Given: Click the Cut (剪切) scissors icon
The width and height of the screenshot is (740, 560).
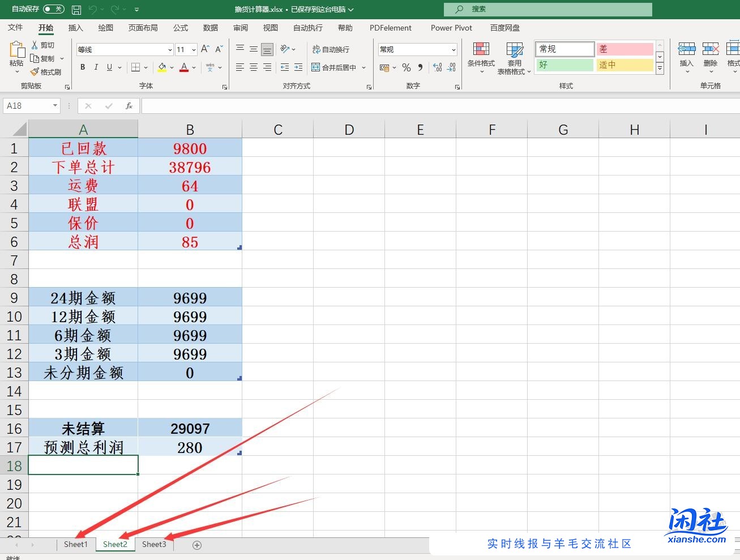Looking at the screenshot, I should coord(35,45).
